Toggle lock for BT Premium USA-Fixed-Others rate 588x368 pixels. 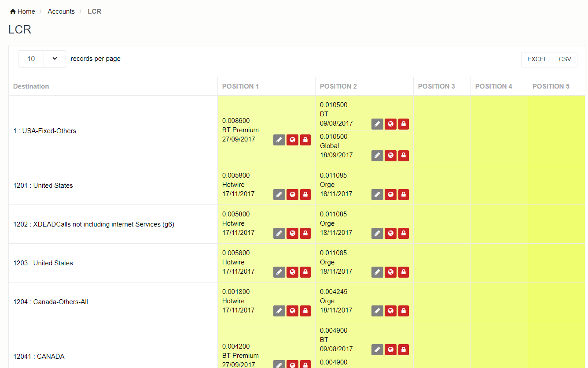(x=305, y=140)
